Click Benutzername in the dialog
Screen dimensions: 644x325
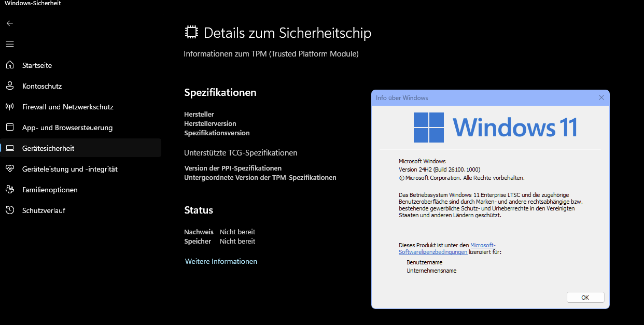coord(425,262)
